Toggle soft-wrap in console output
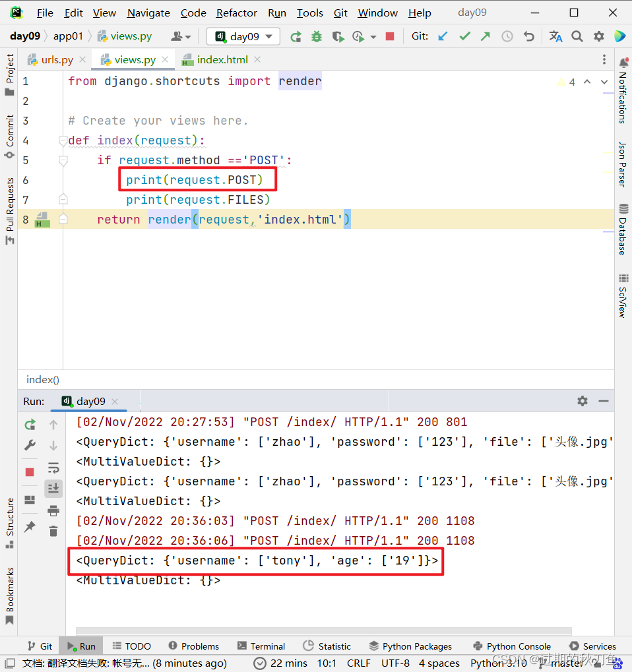This screenshot has width=632, height=672. [53, 467]
